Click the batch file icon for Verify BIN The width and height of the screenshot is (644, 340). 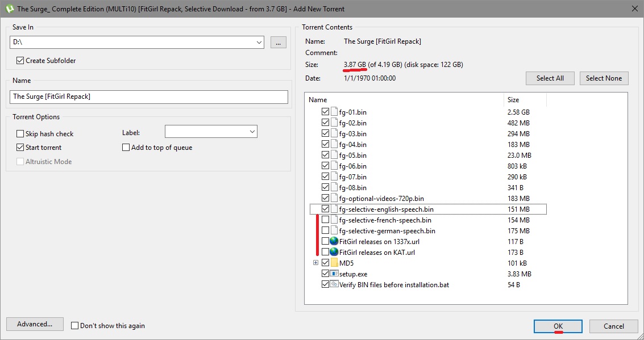(x=334, y=284)
